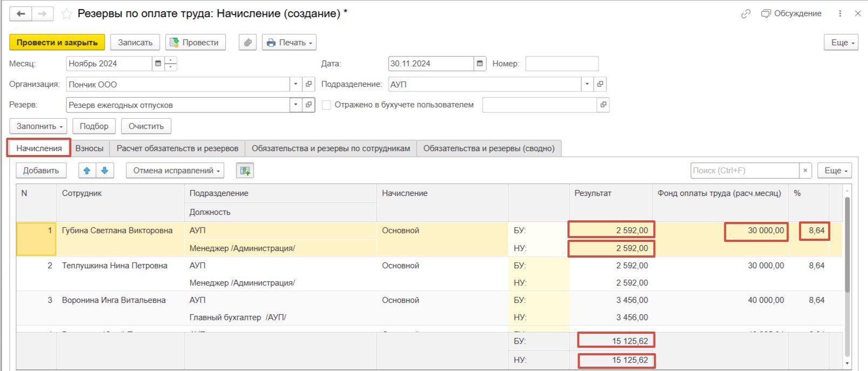Open the three-dot document menu
Viewport: 868px width, 371px height.
pyautogui.click(x=840, y=14)
